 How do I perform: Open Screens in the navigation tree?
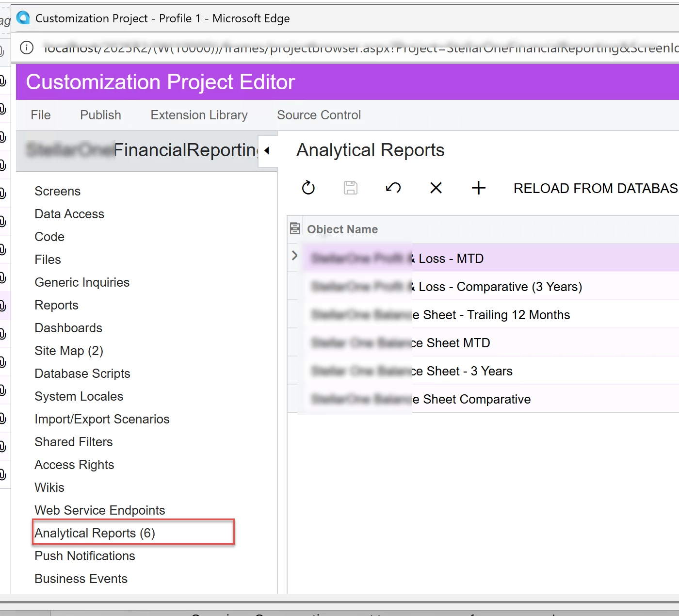point(57,191)
